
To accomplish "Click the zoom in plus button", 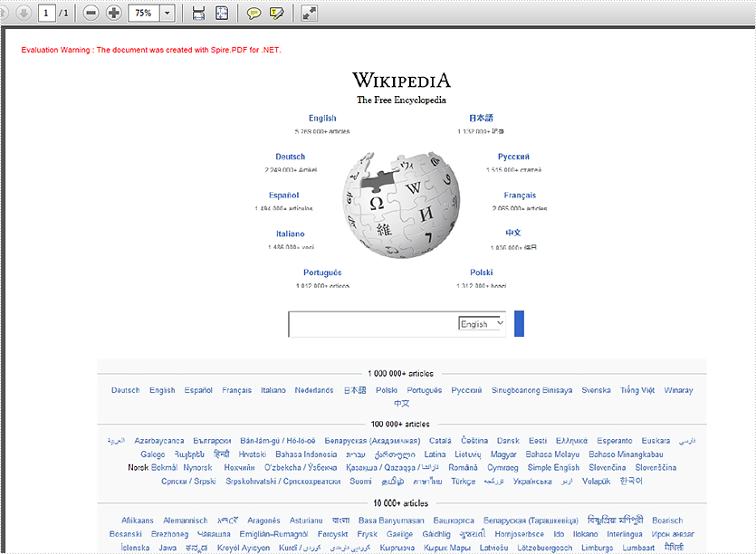I will (x=113, y=13).
